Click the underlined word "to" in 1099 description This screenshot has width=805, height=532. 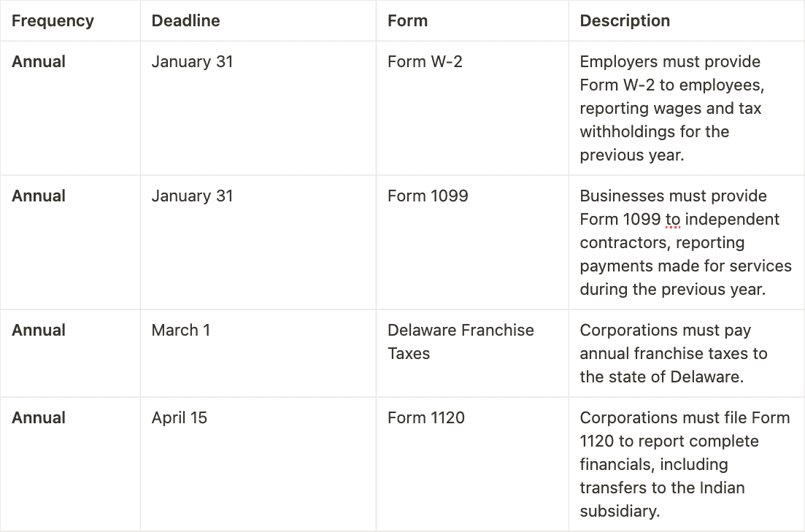coord(672,220)
